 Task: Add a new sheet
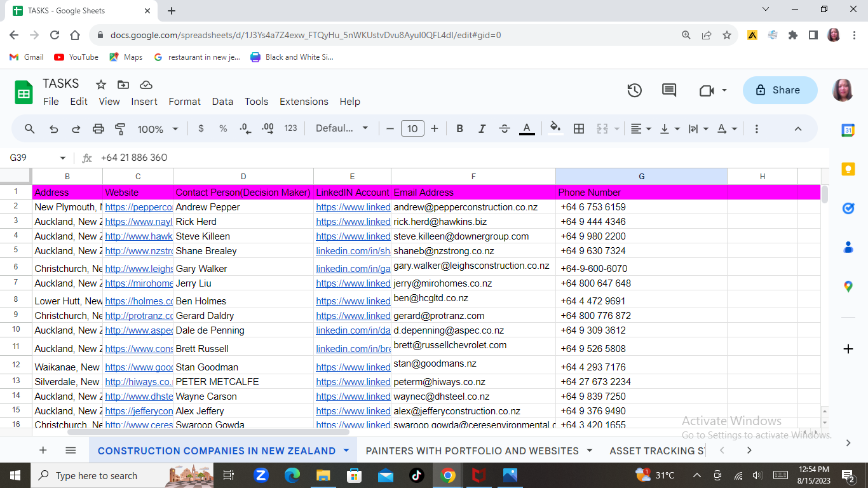pyautogui.click(x=43, y=450)
